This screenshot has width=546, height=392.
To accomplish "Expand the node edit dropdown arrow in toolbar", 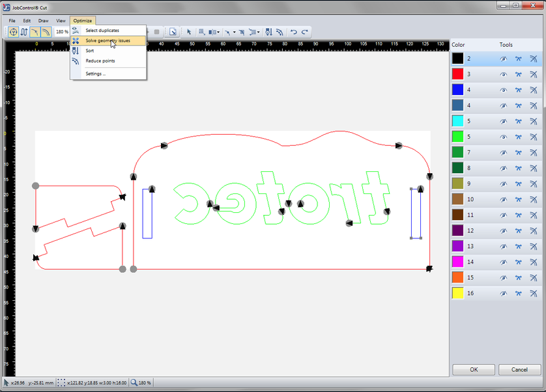I will point(235,31).
